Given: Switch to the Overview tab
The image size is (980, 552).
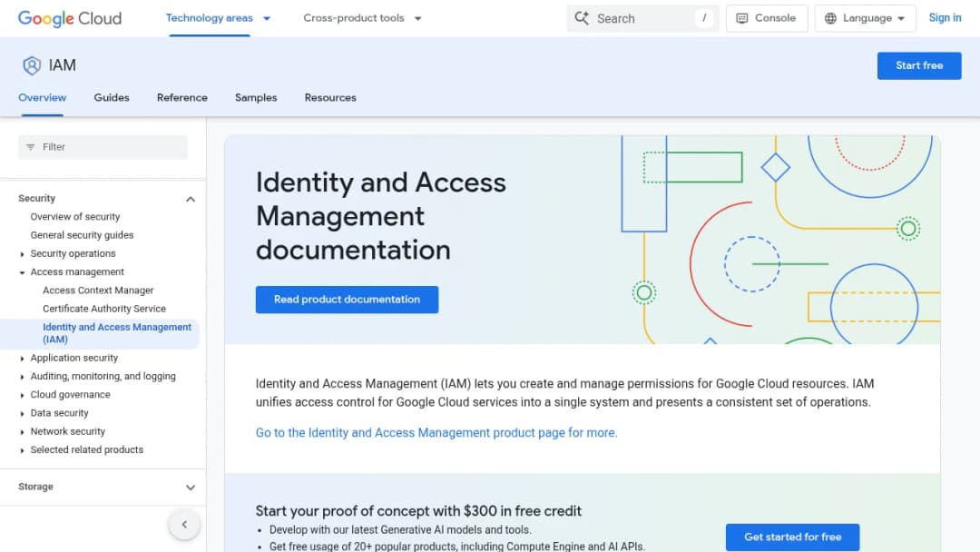Looking at the screenshot, I should tap(43, 97).
